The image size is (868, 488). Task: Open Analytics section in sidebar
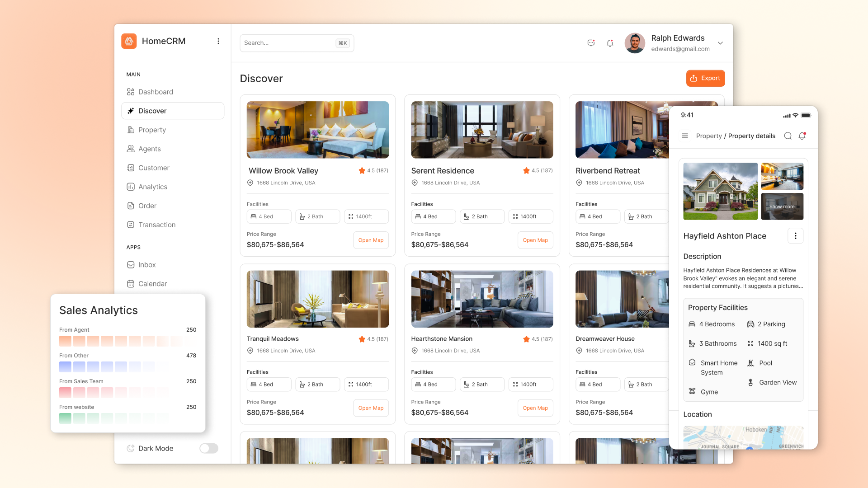click(x=173, y=187)
